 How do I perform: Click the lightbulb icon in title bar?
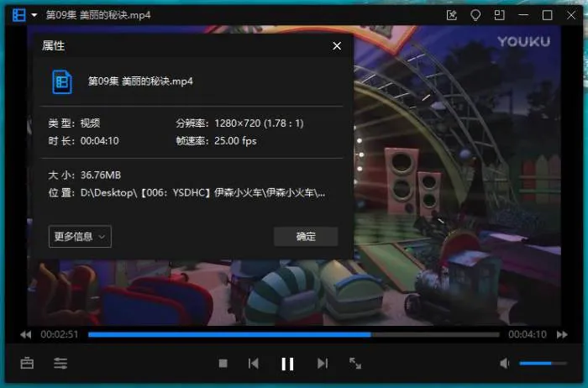click(x=475, y=15)
